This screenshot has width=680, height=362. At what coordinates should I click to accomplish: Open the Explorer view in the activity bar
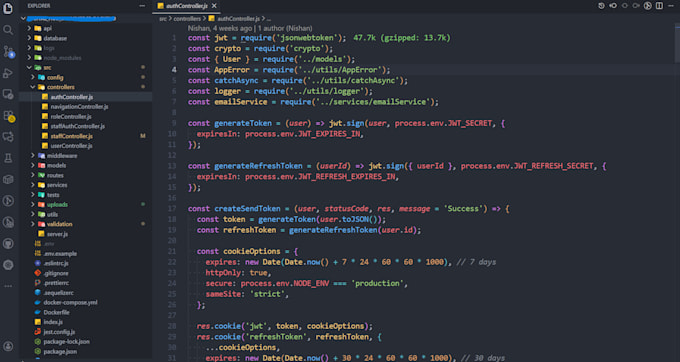[8, 8]
